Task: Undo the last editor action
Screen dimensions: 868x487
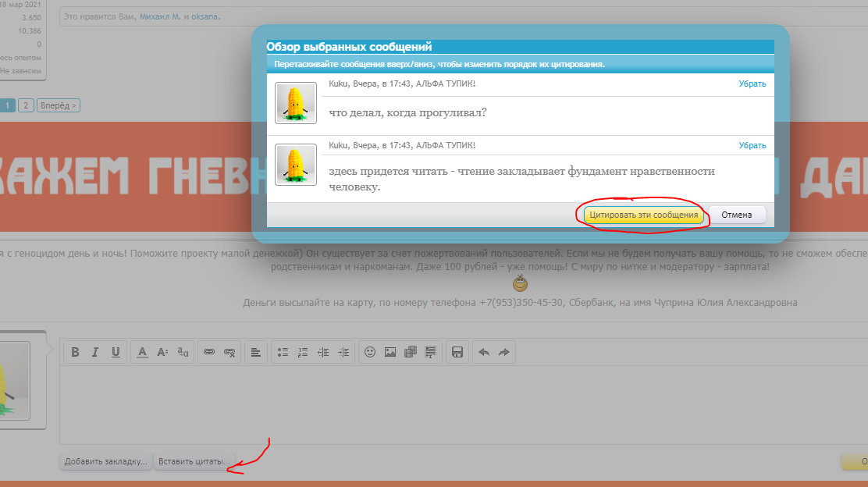Action: pos(484,352)
